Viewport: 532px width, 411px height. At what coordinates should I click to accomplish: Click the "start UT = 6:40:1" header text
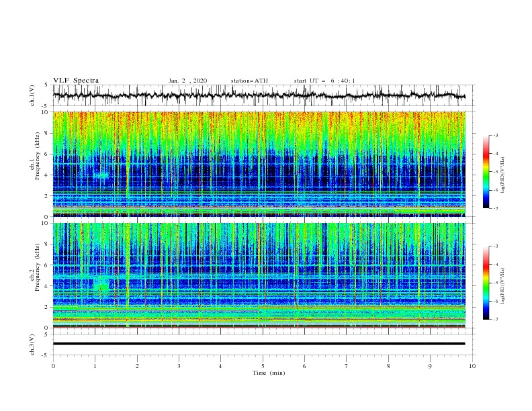click(x=324, y=81)
